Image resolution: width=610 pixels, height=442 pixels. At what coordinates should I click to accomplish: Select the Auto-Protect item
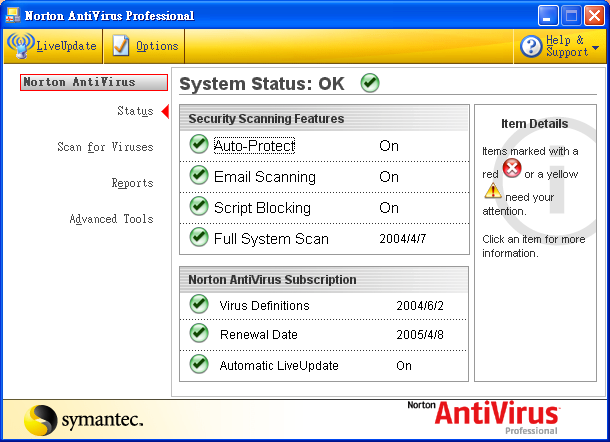pos(254,146)
